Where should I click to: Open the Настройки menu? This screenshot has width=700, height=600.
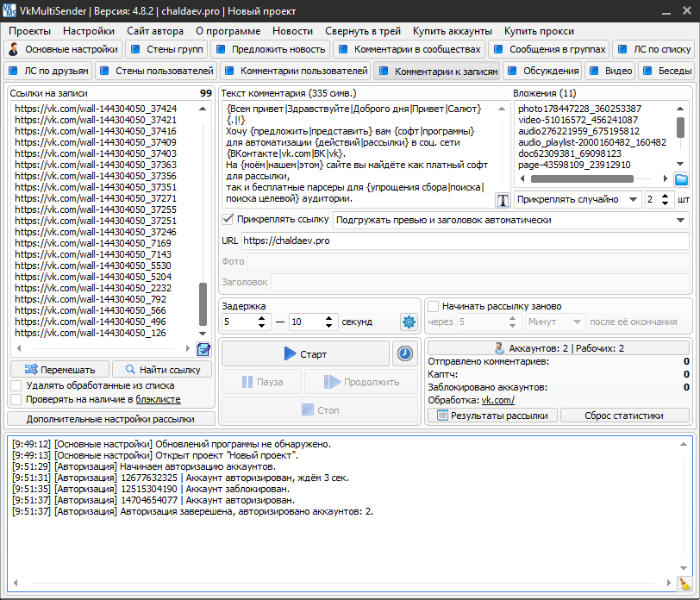[x=89, y=30]
